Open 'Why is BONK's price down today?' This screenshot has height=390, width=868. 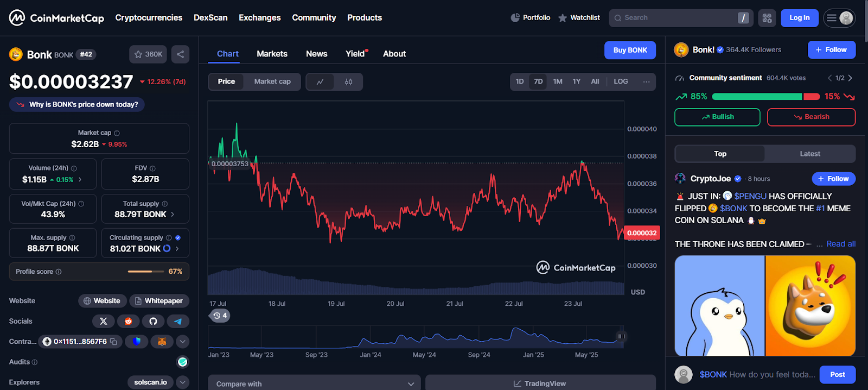[x=77, y=104]
